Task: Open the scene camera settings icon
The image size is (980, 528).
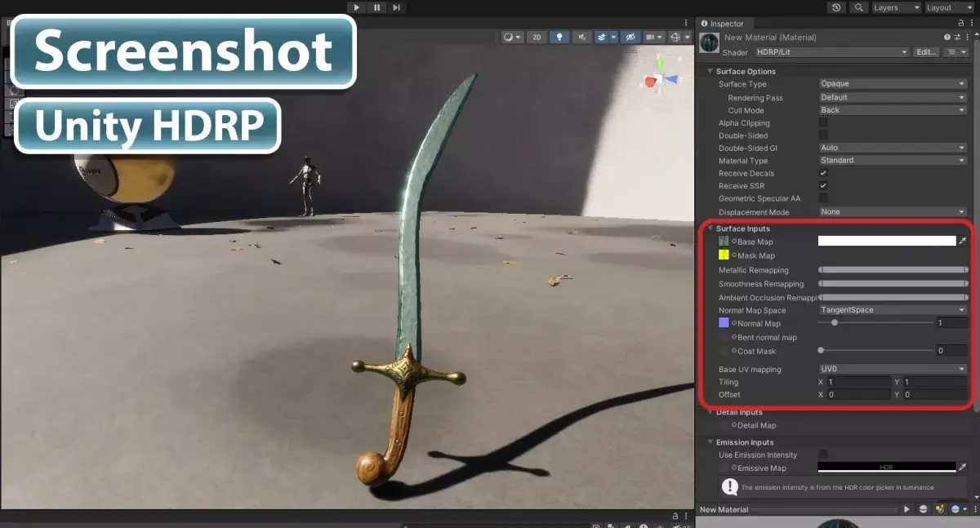Action: pyautogui.click(x=654, y=38)
